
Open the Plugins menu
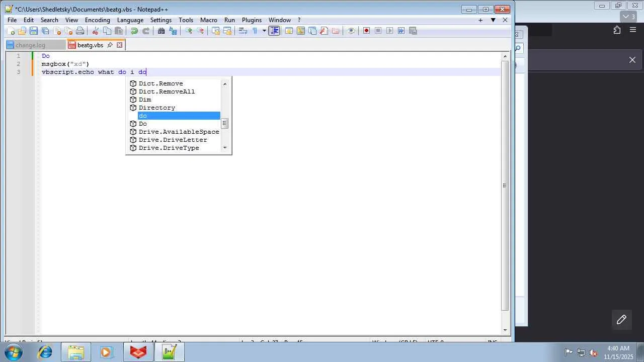click(252, 20)
